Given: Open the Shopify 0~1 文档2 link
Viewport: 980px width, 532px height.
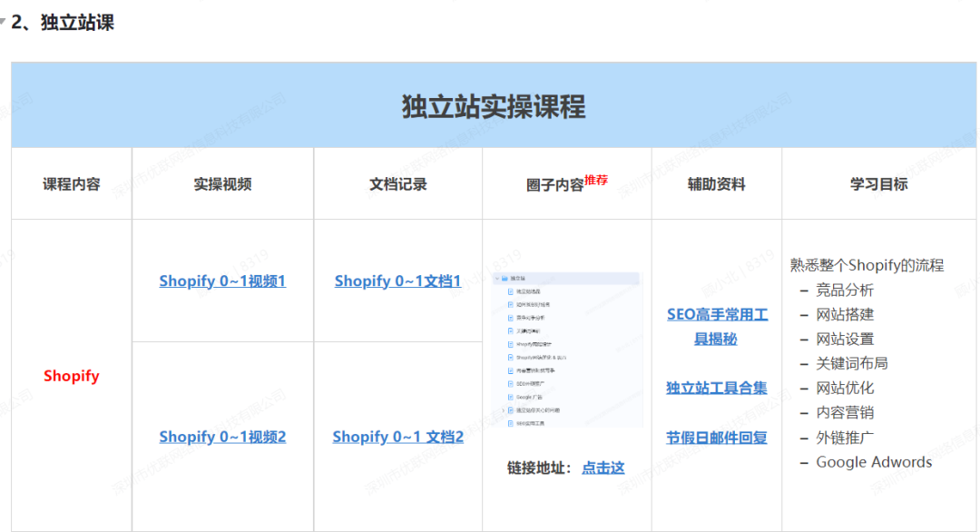Looking at the screenshot, I should [x=398, y=437].
